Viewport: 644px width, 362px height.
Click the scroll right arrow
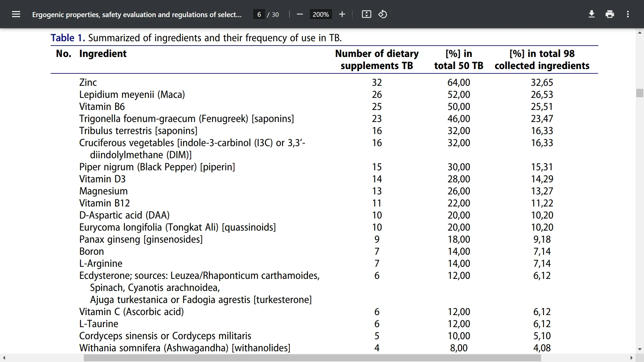pyautogui.click(x=631, y=358)
